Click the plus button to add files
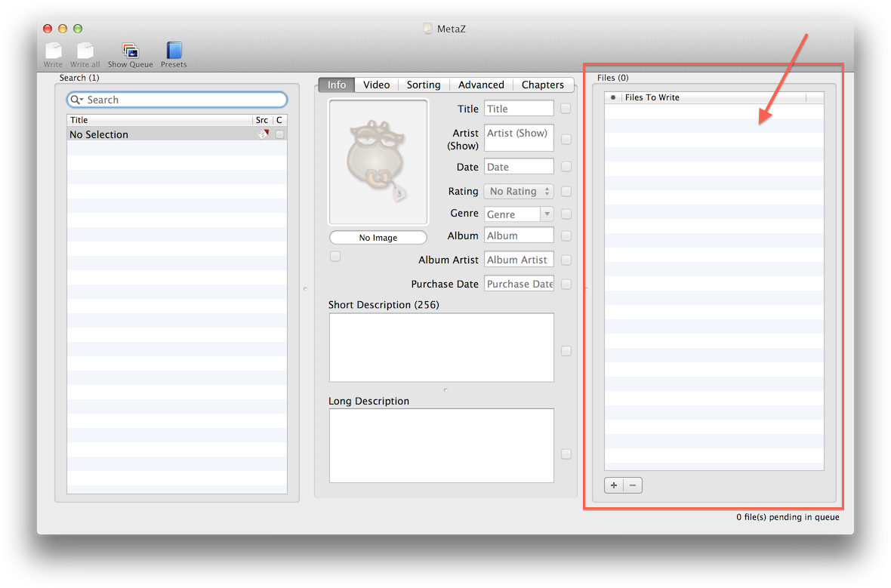The image size is (891, 588). (614, 485)
